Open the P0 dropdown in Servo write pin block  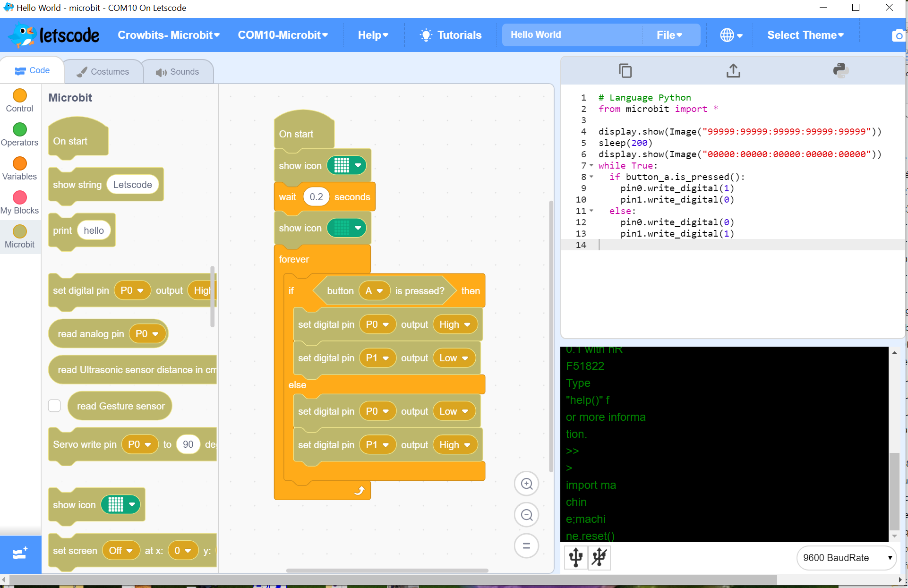[x=140, y=444]
